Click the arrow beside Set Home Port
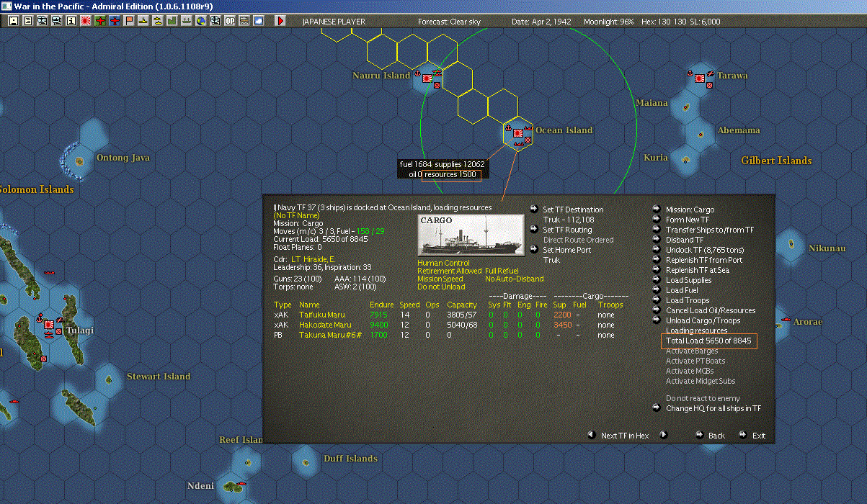Image resolution: width=867 pixels, height=504 pixels. (533, 250)
